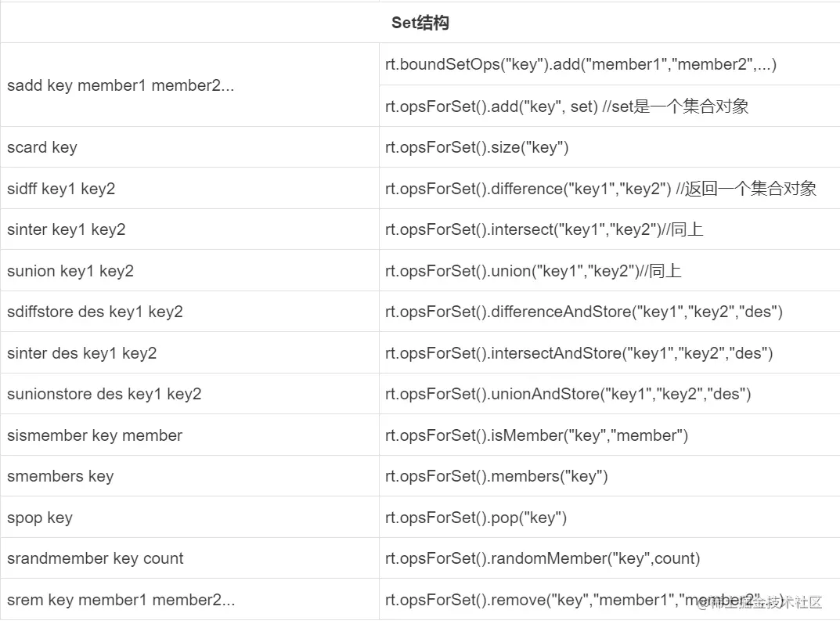Click the "srem key member1 member2..." cell
This screenshot has width=840, height=628.
click(x=121, y=600)
